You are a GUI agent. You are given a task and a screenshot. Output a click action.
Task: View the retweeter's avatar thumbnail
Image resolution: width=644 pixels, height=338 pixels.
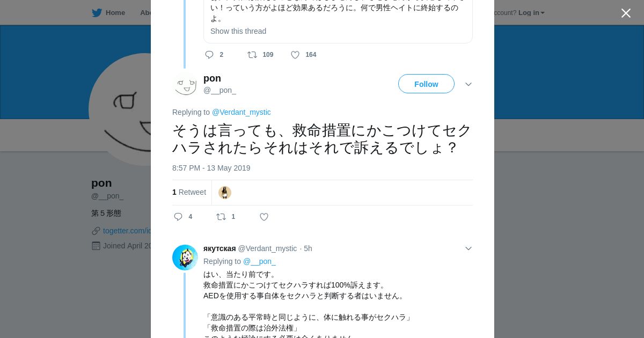(x=225, y=193)
